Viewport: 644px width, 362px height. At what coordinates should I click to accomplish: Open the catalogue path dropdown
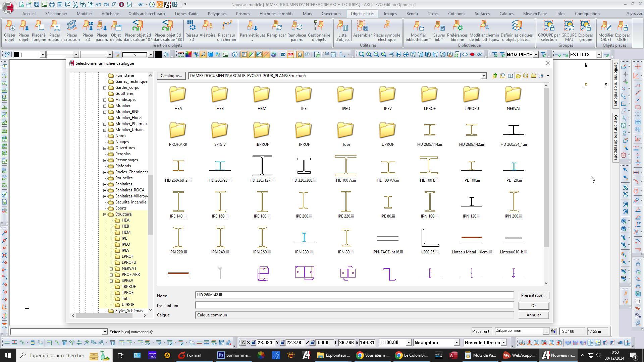click(x=483, y=76)
